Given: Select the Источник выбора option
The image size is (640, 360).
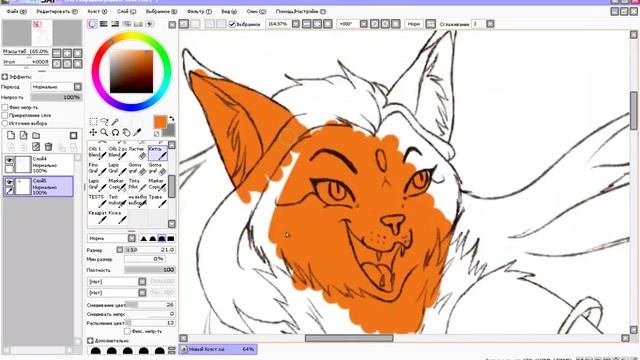Looking at the screenshot, I should click(5, 123).
